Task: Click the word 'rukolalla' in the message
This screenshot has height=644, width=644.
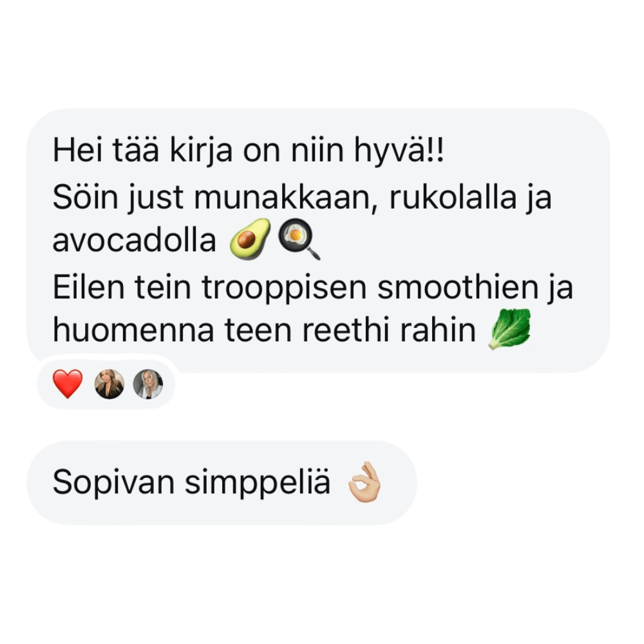Action: (x=453, y=198)
